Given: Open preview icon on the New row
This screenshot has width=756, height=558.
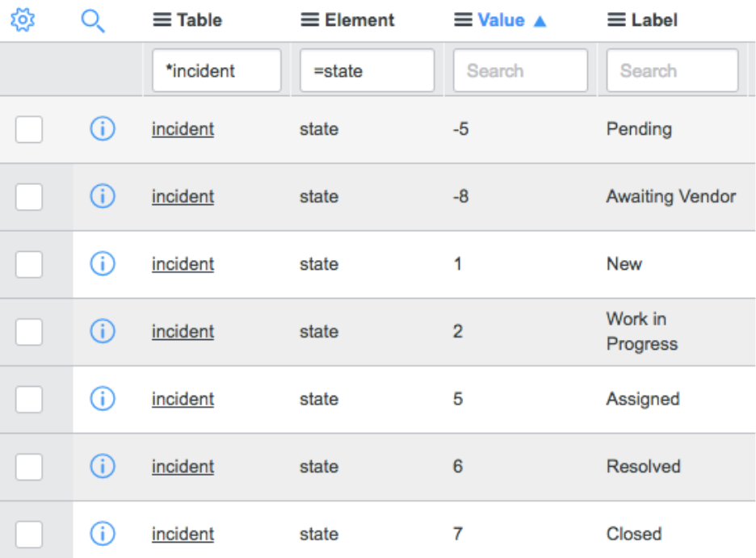Looking at the screenshot, I should click(103, 264).
